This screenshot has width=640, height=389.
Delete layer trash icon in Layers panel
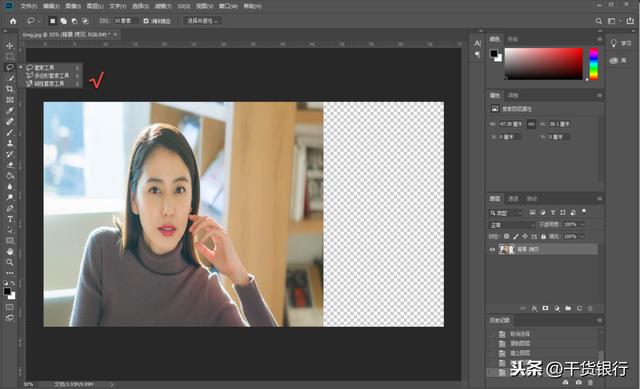pos(590,308)
